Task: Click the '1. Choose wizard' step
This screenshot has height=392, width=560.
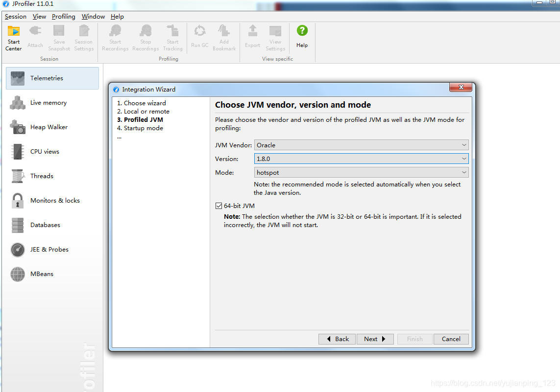Action: click(142, 103)
